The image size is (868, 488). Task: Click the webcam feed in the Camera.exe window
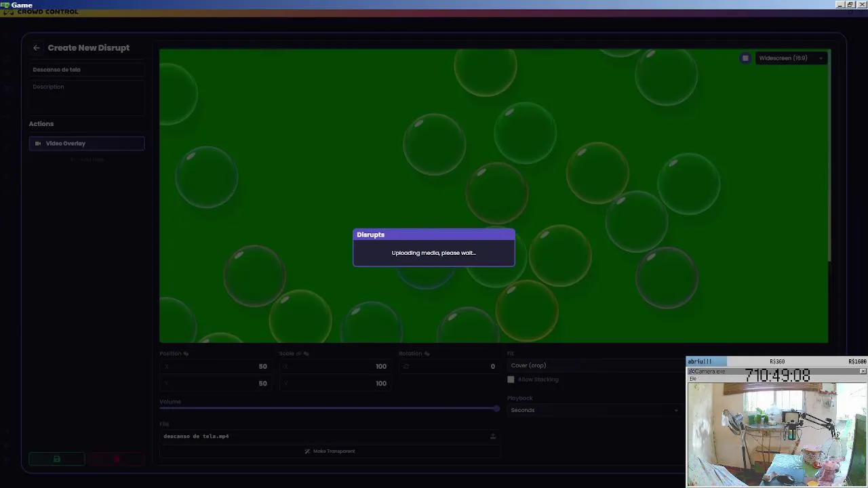tap(777, 434)
